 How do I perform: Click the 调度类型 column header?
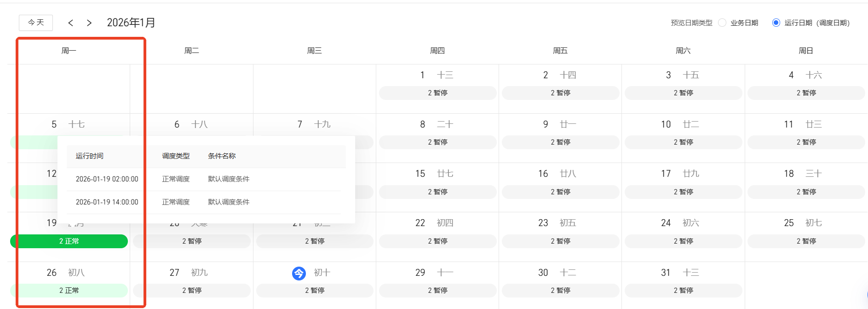176,156
